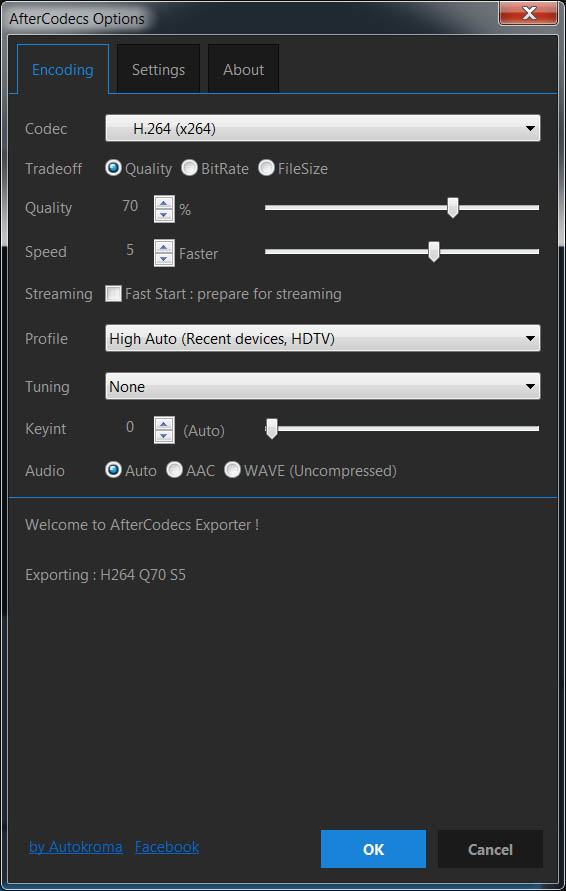The width and height of the screenshot is (566, 891).
Task: Select the Auto audio radio button
Action: point(114,470)
